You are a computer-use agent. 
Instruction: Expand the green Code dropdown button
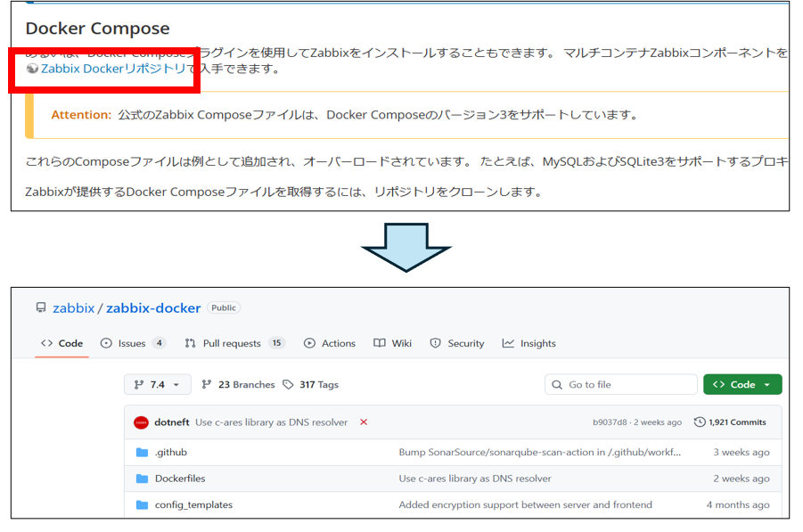742,385
